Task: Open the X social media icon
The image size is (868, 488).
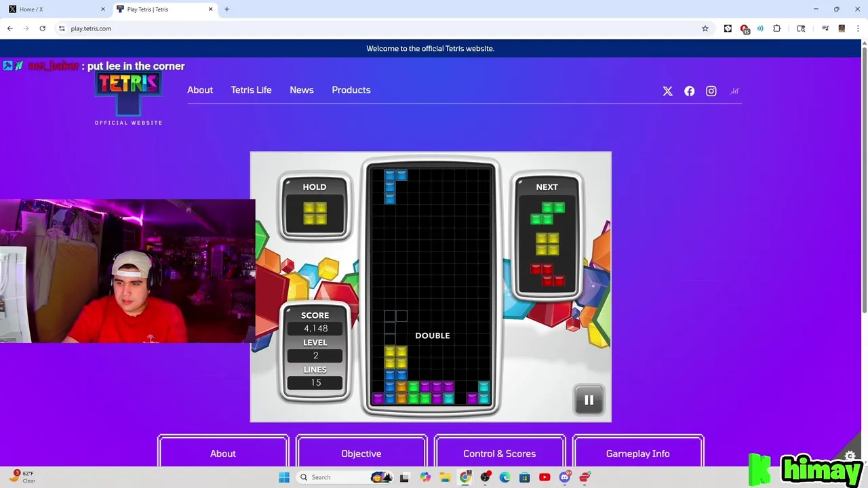Action: point(668,91)
